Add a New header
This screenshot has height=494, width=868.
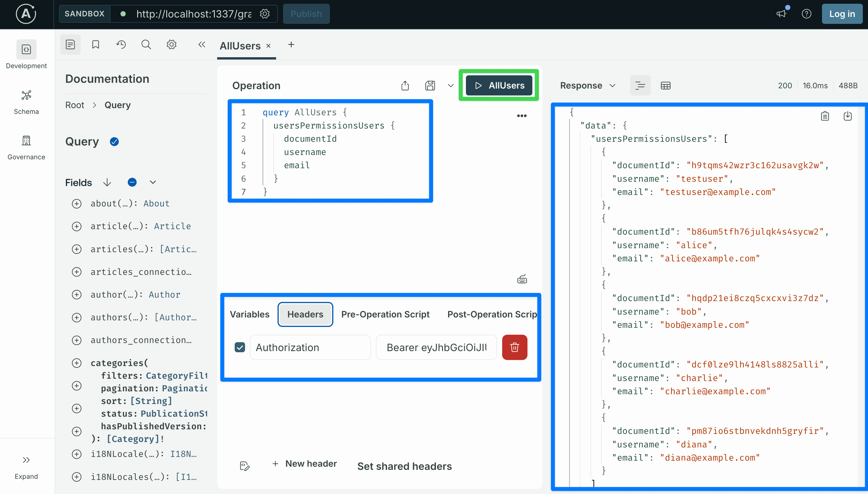coord(304,464)
